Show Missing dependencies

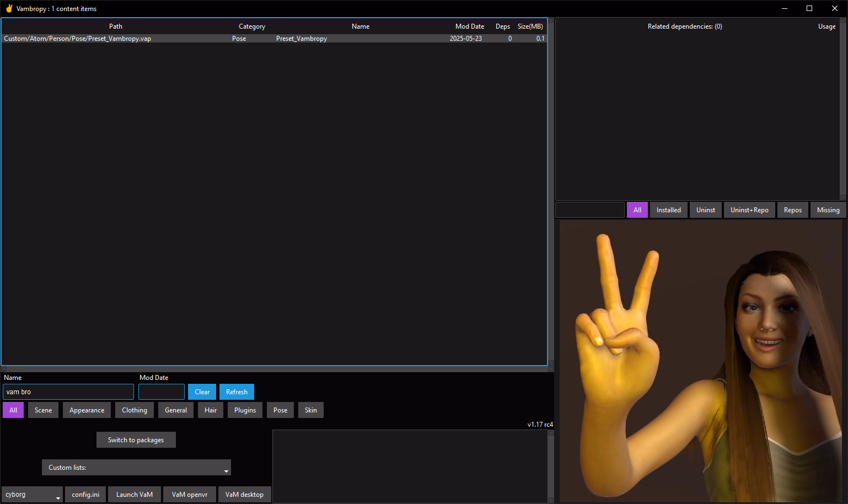[828, 210]
